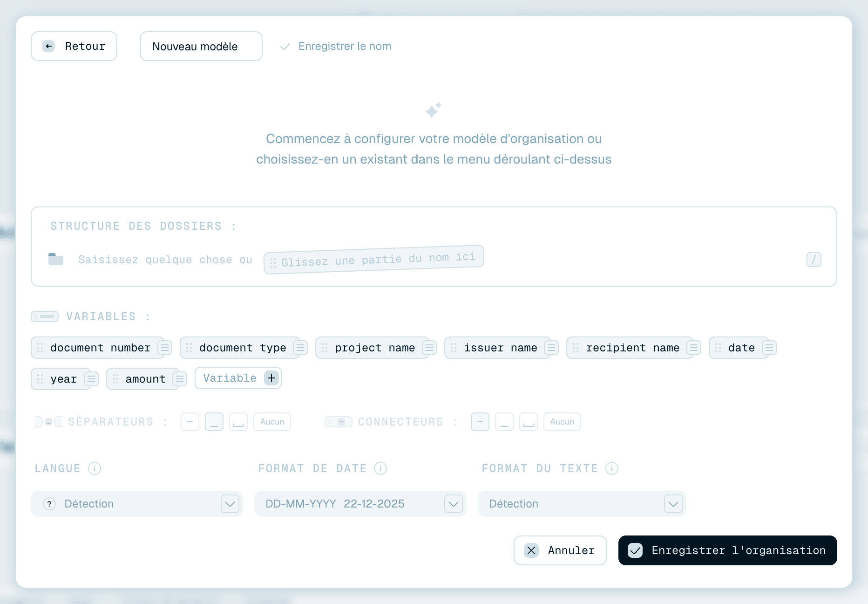Image resolution: width=868 pixels, height=604 pixels.
Task: Click the document type variable chip
Action: (240, 348)
